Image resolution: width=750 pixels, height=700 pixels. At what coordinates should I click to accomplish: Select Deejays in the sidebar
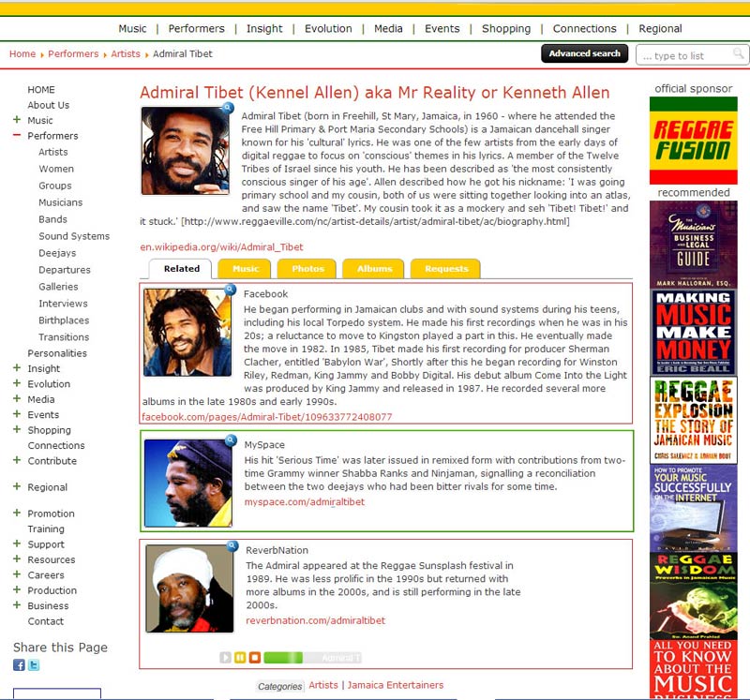pos(57,253)
